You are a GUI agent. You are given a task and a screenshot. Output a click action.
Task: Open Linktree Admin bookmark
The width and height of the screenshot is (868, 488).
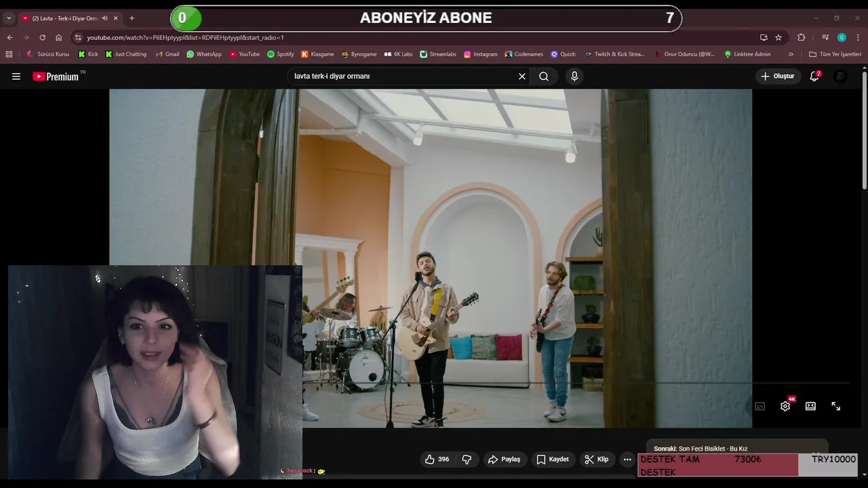pos(747,54)
